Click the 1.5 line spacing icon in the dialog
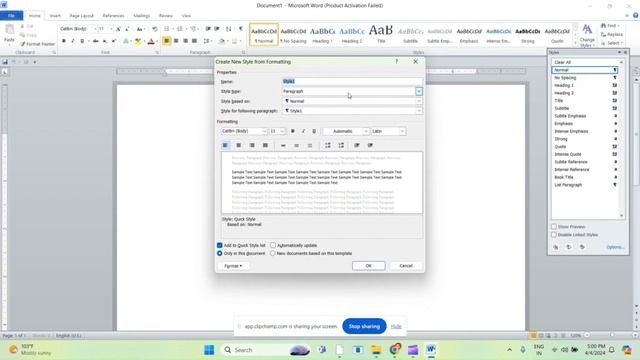Screen dimensions: 640x360 (297, 145)
